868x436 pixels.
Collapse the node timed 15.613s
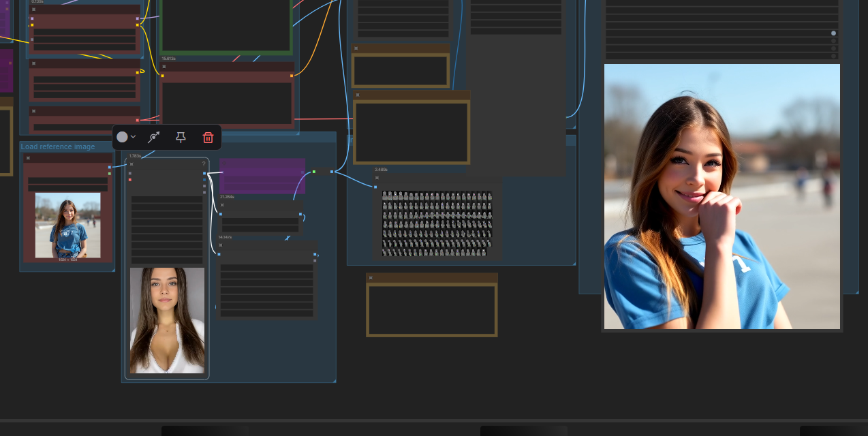click(164, 67)
